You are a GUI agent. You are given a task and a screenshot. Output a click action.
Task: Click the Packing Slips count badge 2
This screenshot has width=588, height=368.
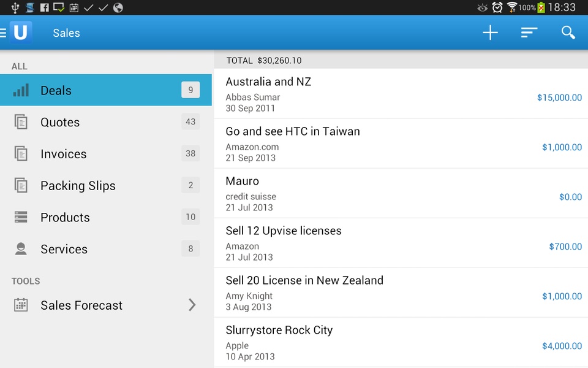190,185
